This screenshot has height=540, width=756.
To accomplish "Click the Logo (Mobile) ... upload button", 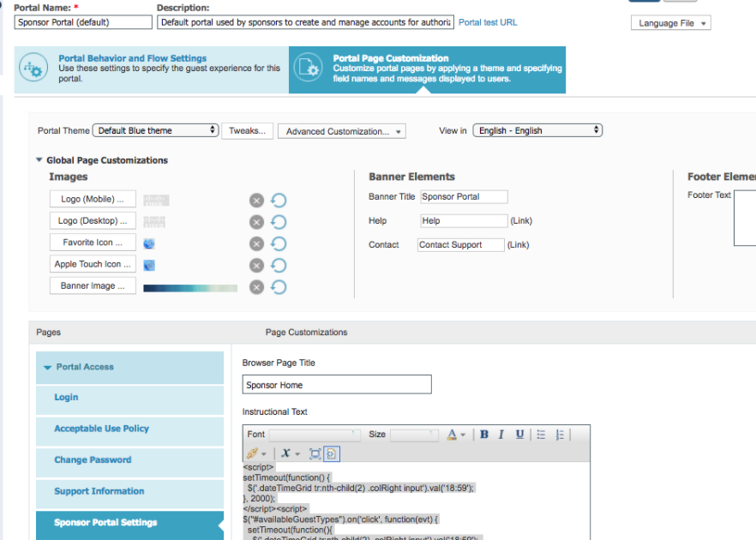I will click(x=93, y=199).
